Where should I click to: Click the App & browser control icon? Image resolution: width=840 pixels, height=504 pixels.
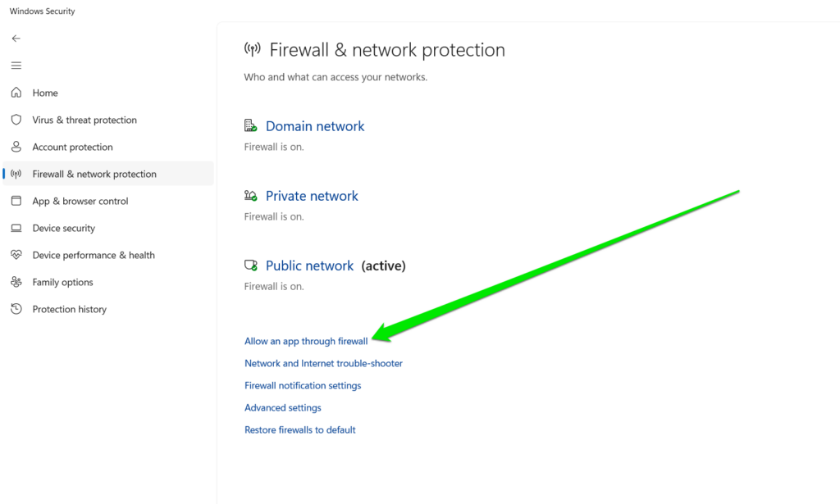(x=16, y=201)
